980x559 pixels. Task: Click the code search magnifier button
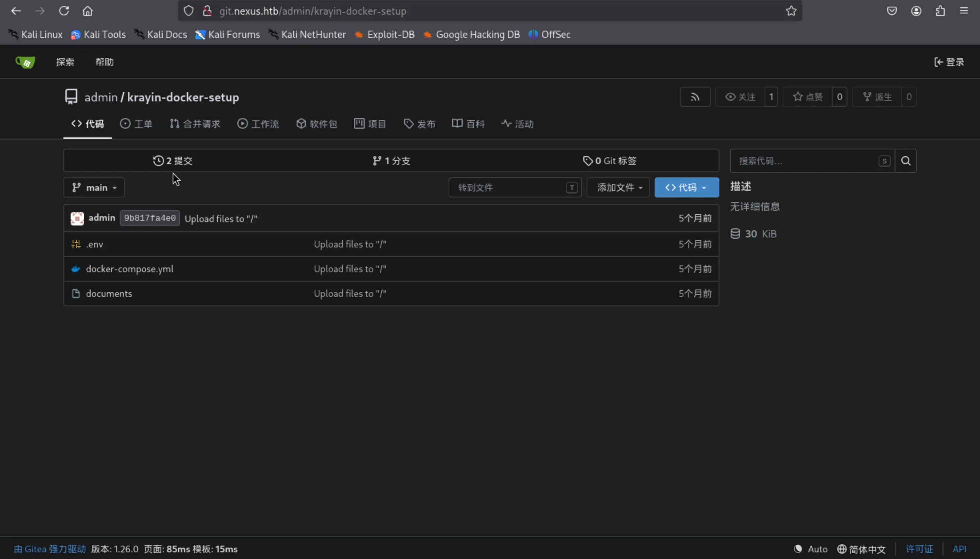tap(906, 161)
